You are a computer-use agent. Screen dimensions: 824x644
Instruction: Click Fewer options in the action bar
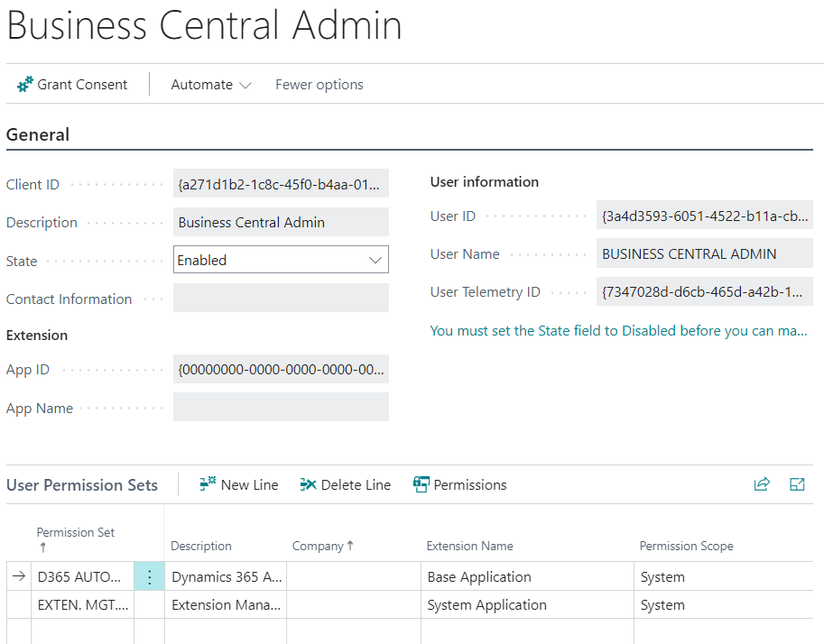click(x=319, y=85)
